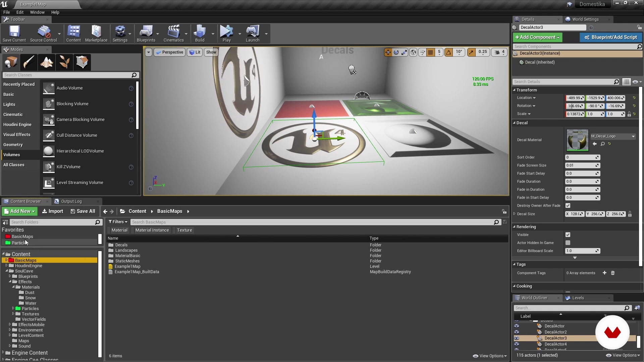Click Launch toolbar icon
The width and height of the screenshot is (644, 362).
[x=253, y=34]
